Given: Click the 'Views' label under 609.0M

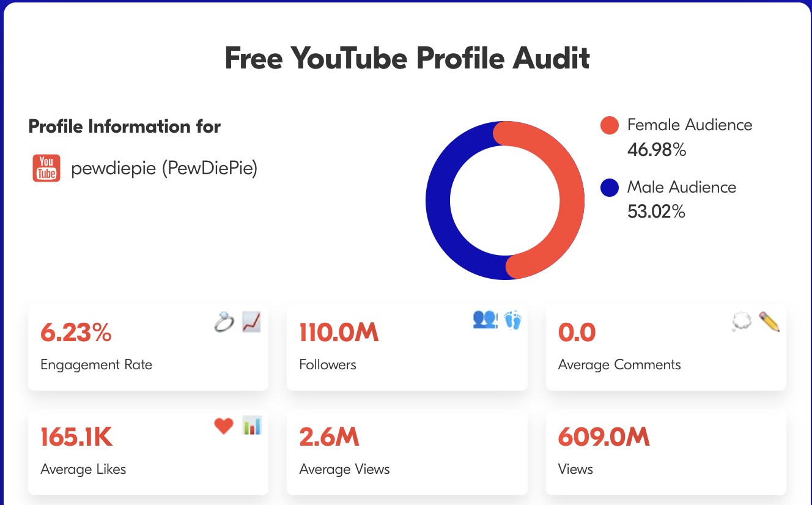Looking at the screenshot, I should coord(575,470).
